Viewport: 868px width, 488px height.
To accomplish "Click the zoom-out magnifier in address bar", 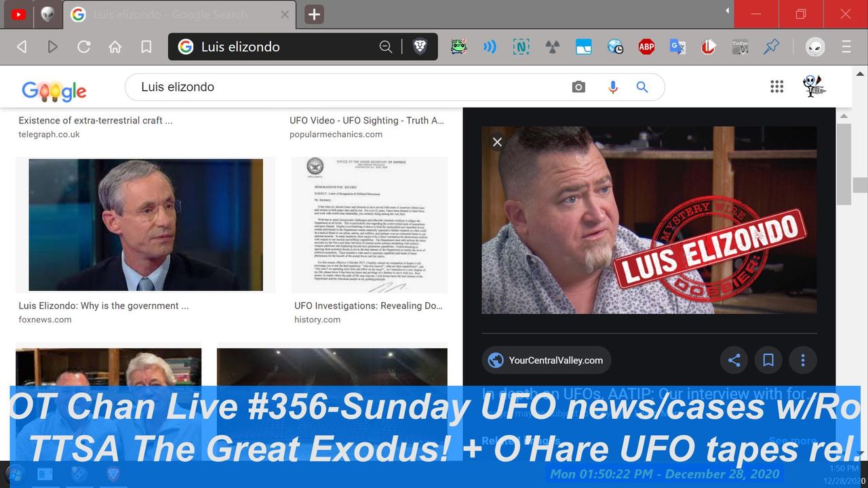I will tap(386, 47).
